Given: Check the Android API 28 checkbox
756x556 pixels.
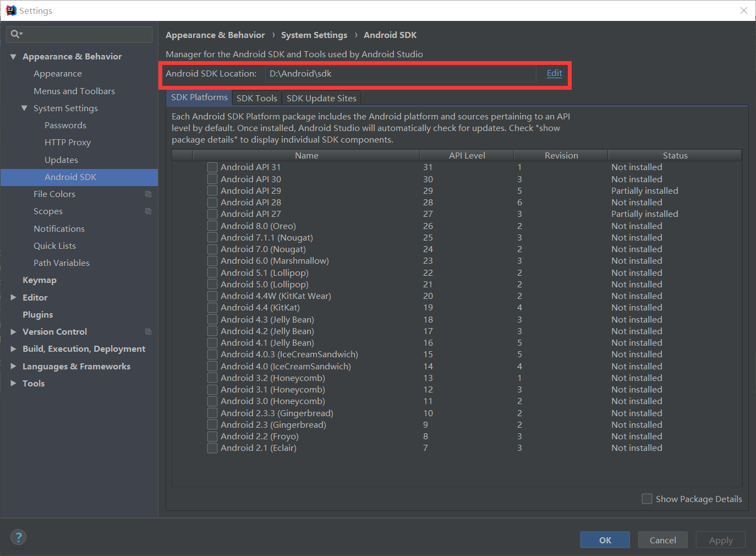Looking at the screenshot, I should pyautogui.click(x=212, y=202).
